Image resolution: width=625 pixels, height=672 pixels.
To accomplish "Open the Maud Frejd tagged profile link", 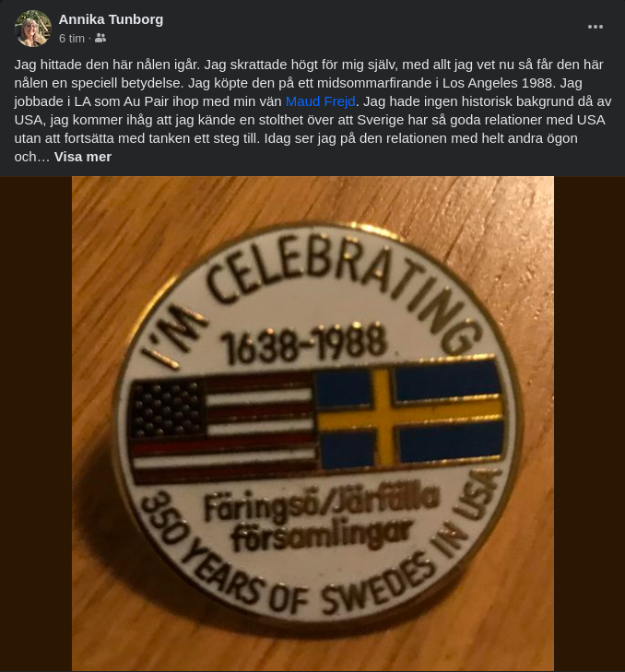I will click(x=320, y=101).
